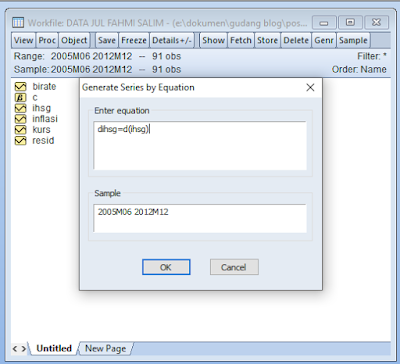
Task: Click the Show toolbar button
Action: 213,40
